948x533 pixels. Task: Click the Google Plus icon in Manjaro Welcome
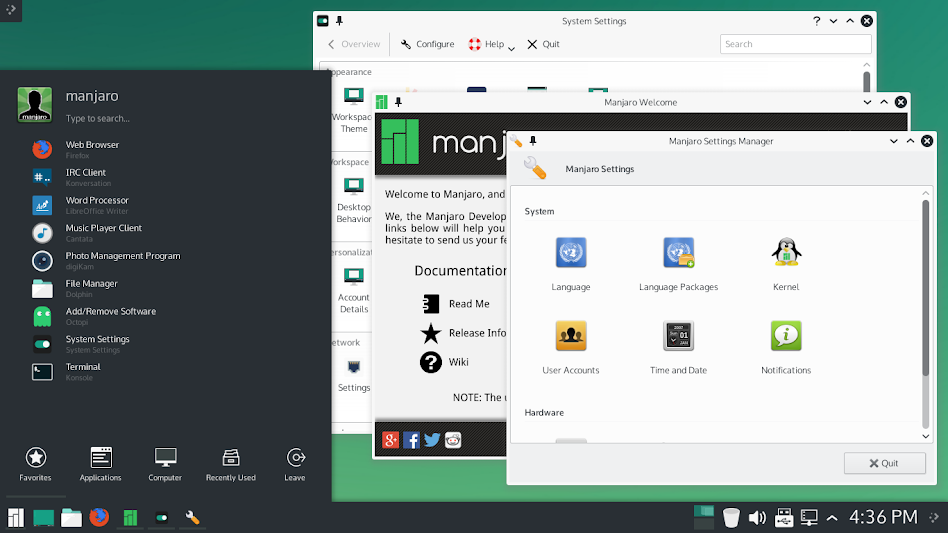click(x=391, y=440)
